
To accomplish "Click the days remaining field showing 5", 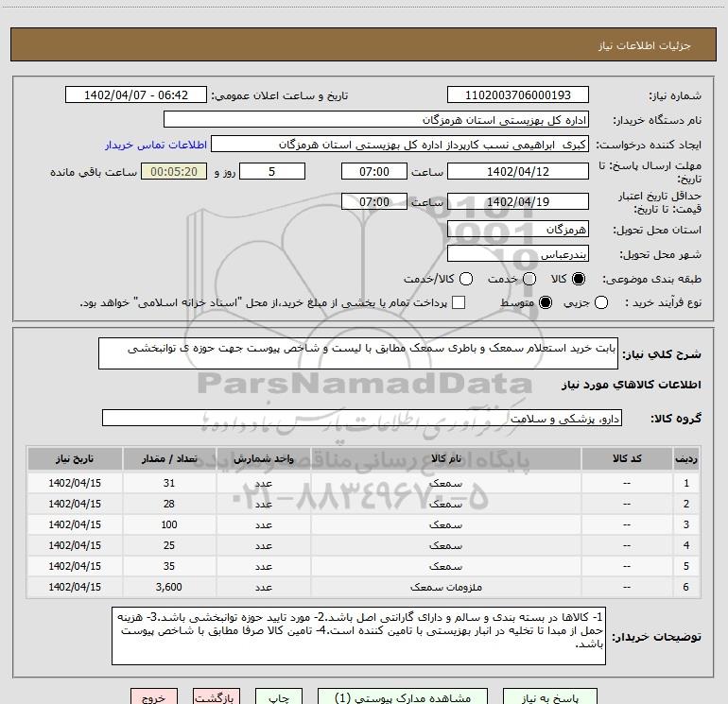I will pos(272,171).
